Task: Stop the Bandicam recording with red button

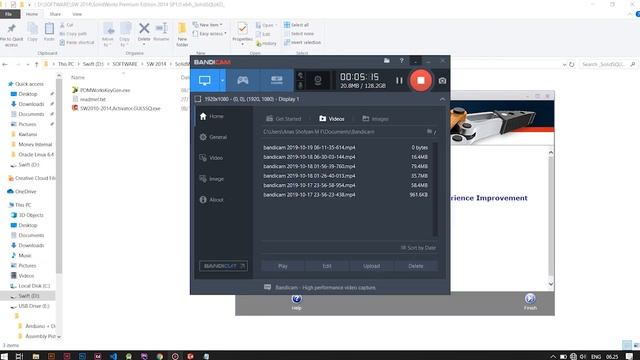Action: click(x=420, y=80)
